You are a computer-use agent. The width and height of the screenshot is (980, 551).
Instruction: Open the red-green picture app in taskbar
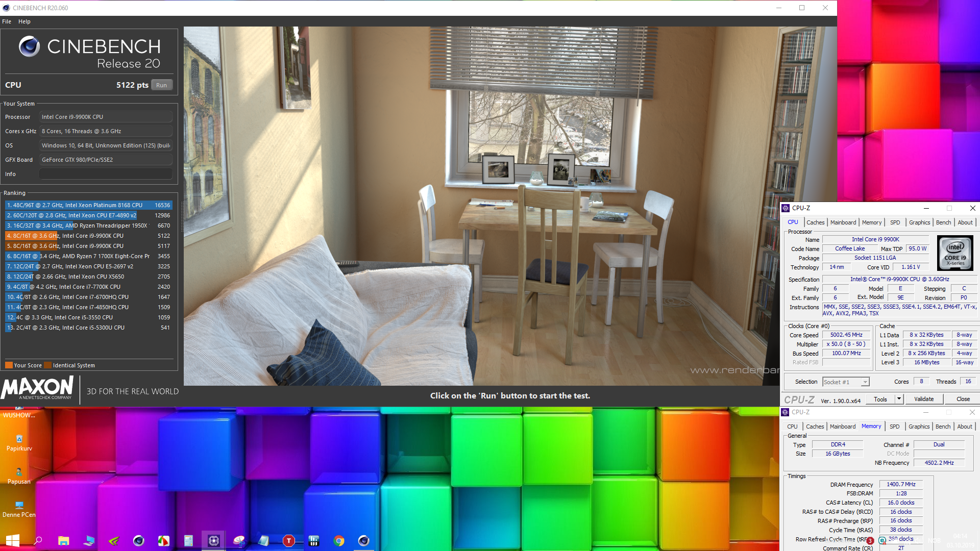point(163,540)
